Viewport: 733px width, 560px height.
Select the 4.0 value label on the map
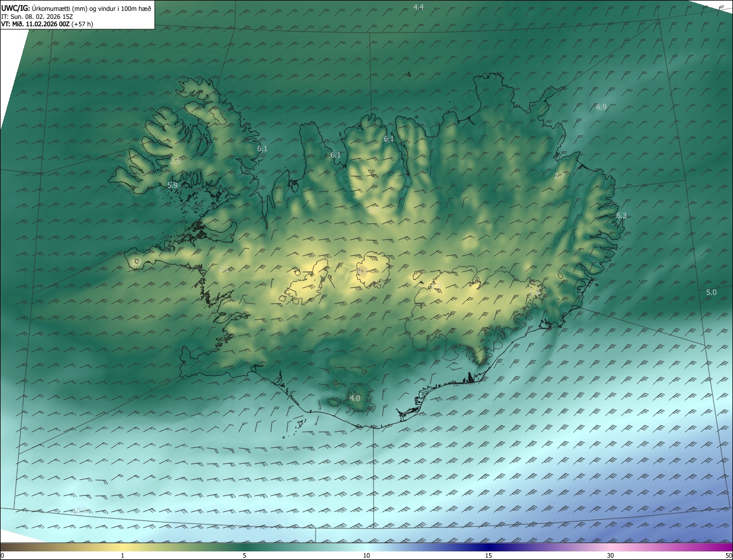354,398
